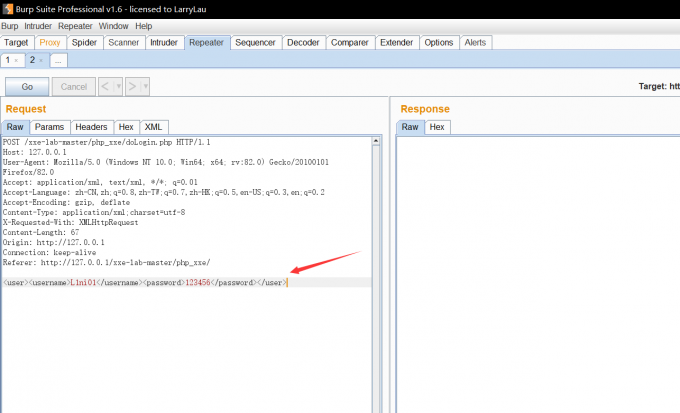Open the Request Headers tab
The width and height of the screenshot is (680, 413).
click(x=91, y=127)
